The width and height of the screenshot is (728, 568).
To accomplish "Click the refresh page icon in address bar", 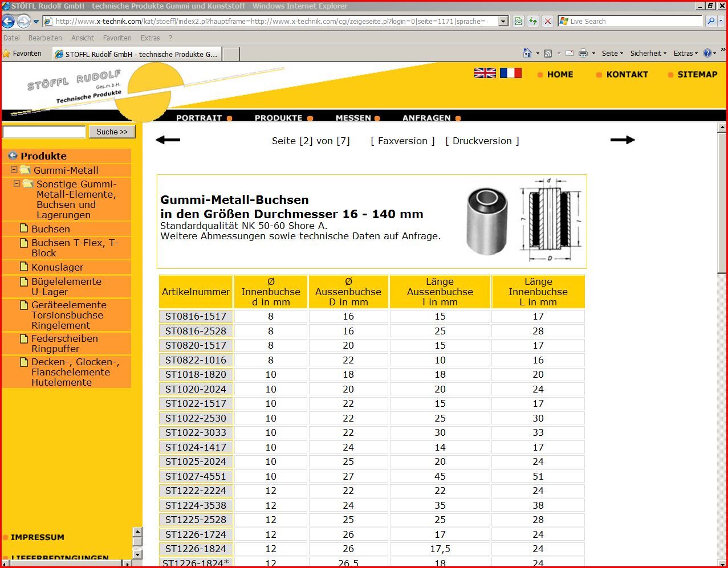I will coord(532,22).
